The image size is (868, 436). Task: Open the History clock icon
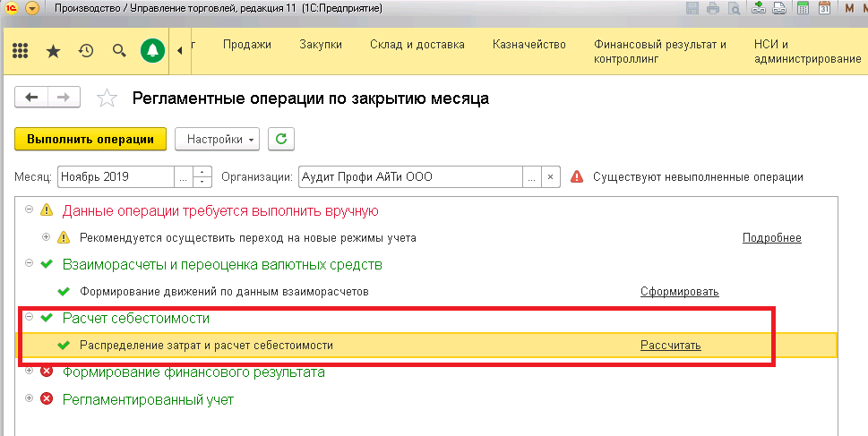[86, 51]
